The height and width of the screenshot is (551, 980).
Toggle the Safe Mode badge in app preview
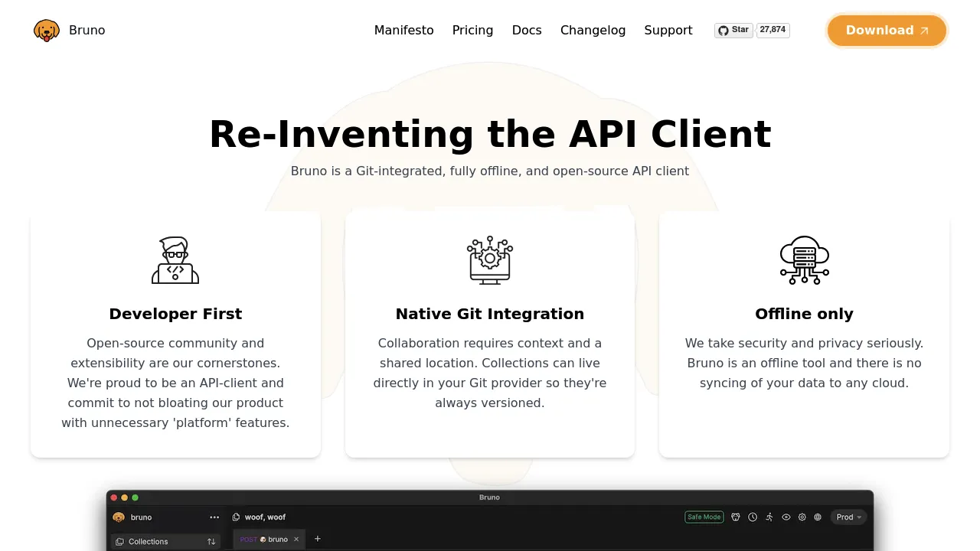point(704,517)
